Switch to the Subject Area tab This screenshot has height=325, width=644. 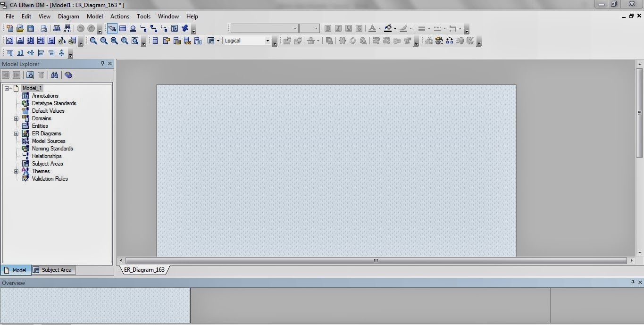(x=53, y=270)
